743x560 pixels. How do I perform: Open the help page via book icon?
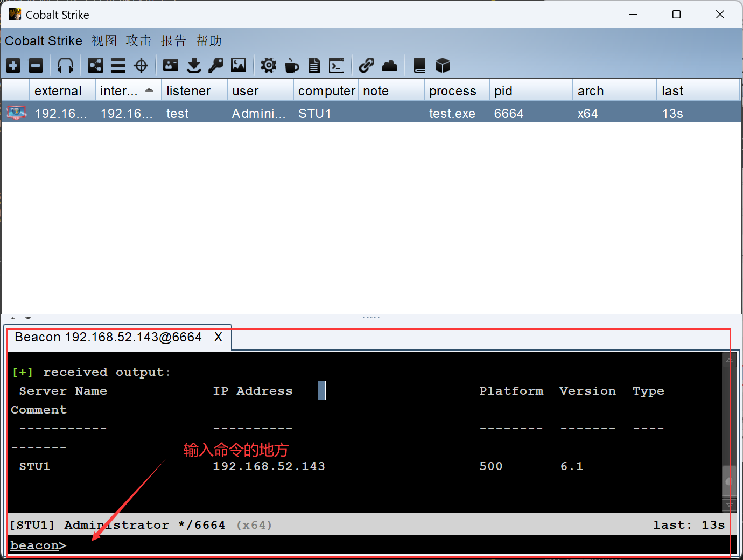(x=419, y=66)
